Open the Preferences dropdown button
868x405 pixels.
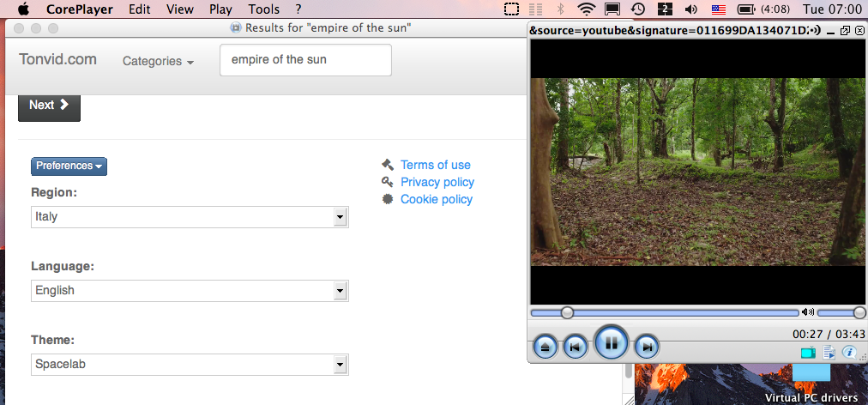coord(69,166)
